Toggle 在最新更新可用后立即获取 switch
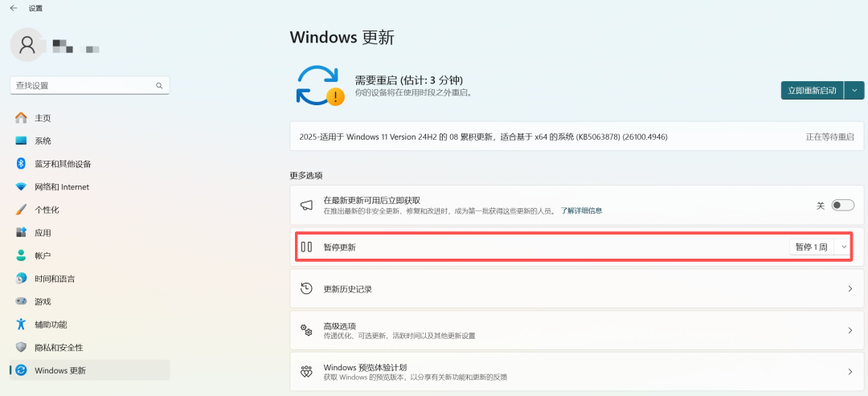The image size is (868, 396). click(843, 205)
